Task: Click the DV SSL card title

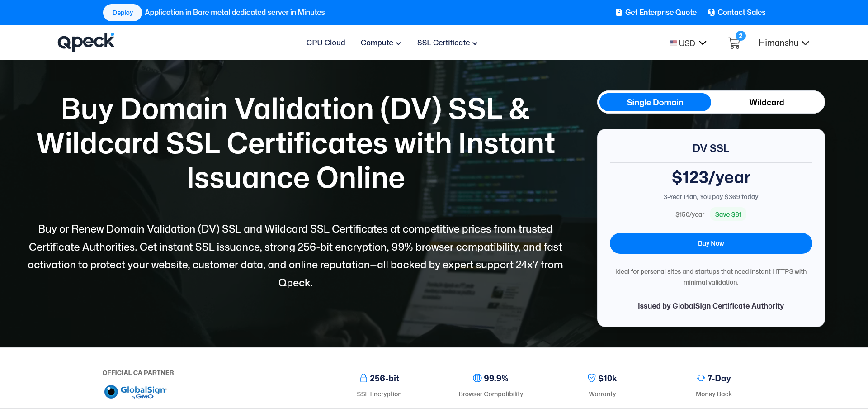Action: [x=711, y=148]
